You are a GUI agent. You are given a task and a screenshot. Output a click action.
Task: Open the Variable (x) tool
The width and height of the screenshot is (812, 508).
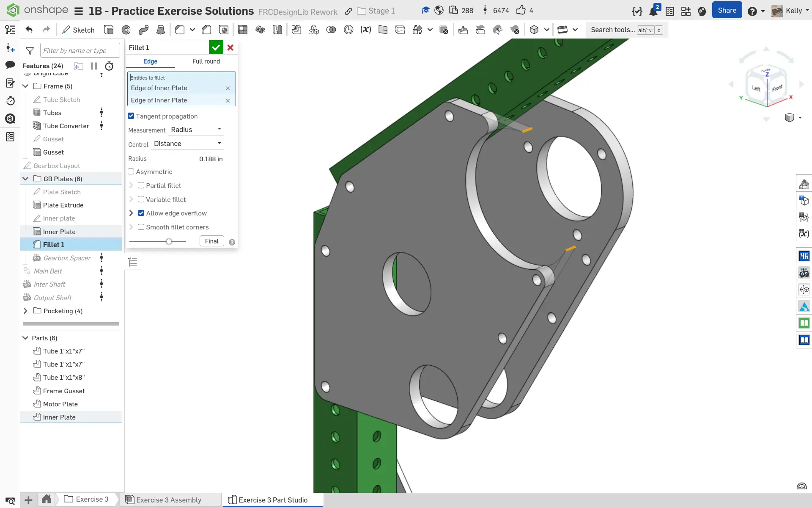[x=365, y=30]
